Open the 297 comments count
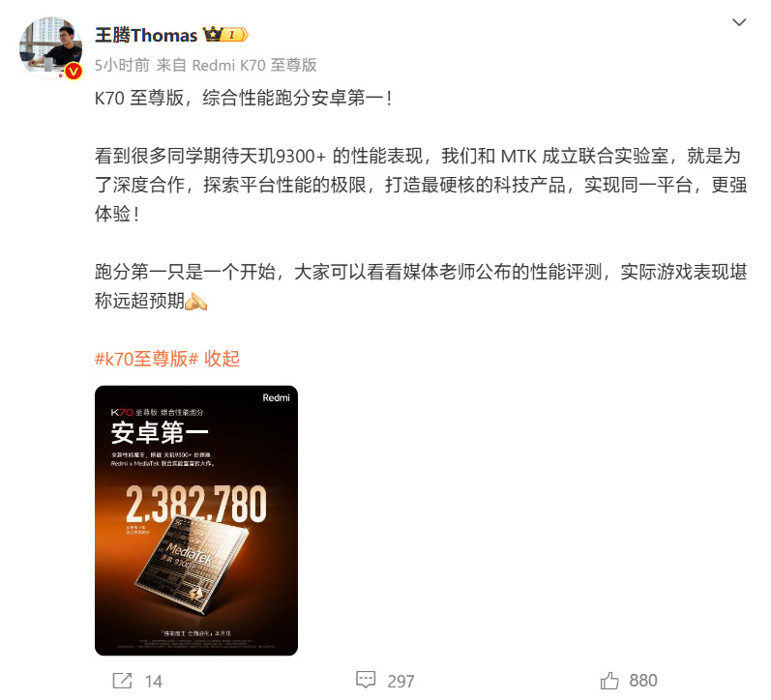Image resolution: width=771 pixels, height=700 pixels. coord(400,682)
